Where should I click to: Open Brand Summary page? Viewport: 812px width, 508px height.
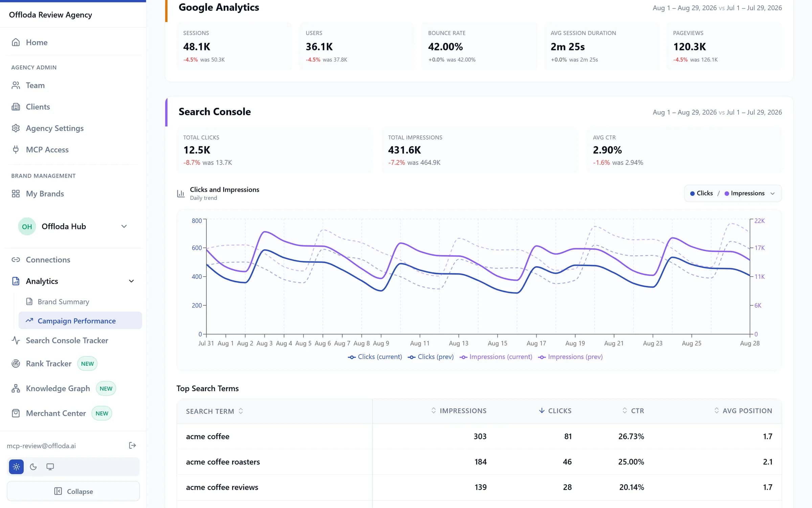pos(63,301)
